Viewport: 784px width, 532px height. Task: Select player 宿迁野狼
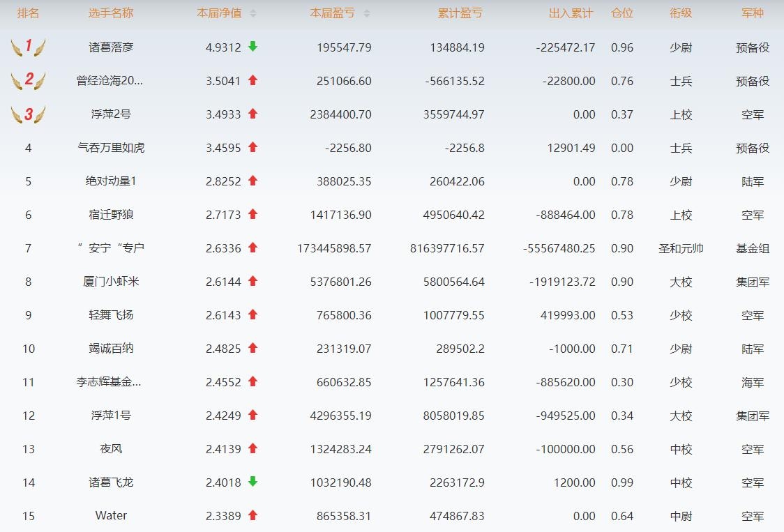(111, 215)
